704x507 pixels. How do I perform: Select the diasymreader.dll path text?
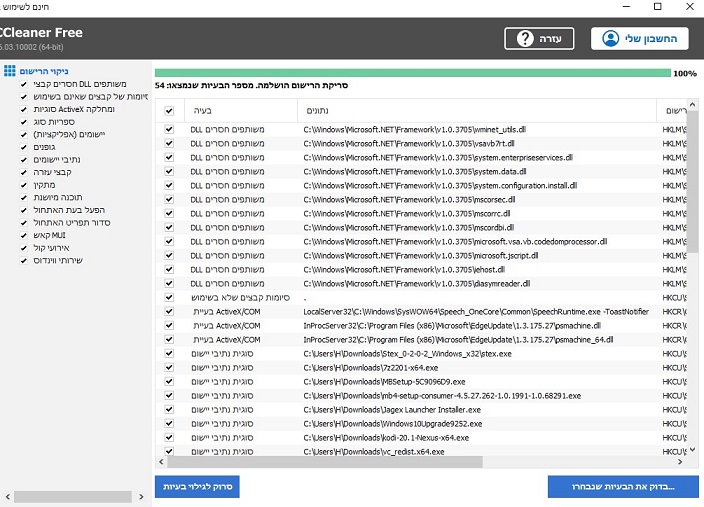pos(417,283)
